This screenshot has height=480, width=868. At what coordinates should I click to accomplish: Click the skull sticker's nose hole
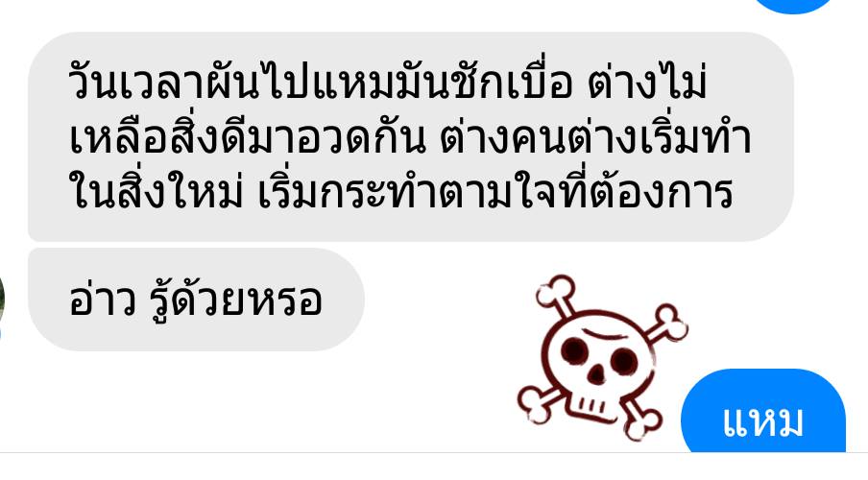(x=596, y=374)
